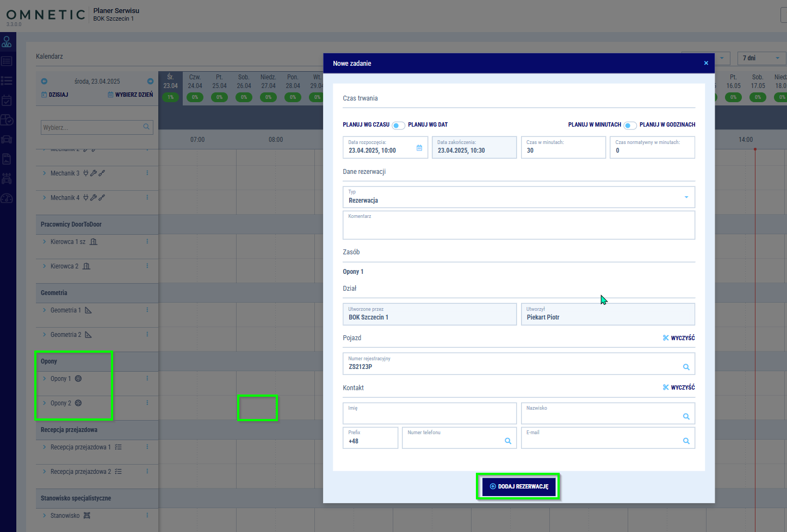Close the Nowe zadanie dialog

coord(706,63)
